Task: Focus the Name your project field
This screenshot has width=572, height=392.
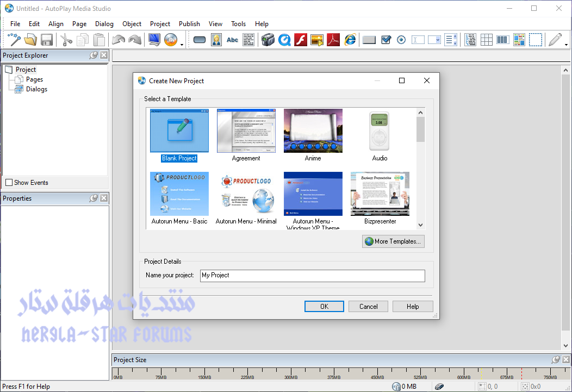Action: (x=313, y=275)
